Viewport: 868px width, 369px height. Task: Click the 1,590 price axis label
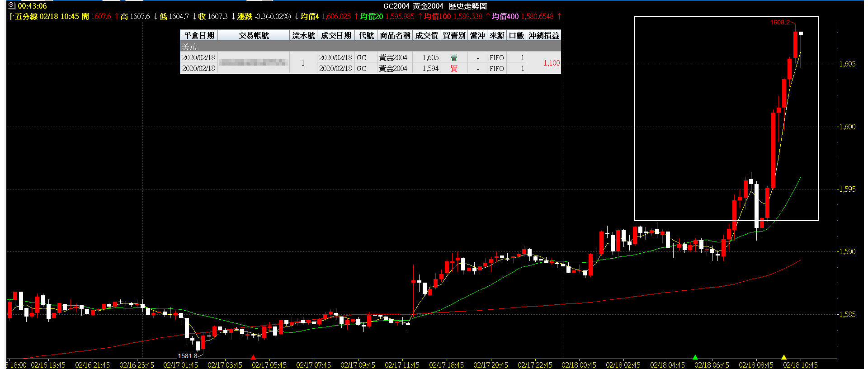click(847, 251)
